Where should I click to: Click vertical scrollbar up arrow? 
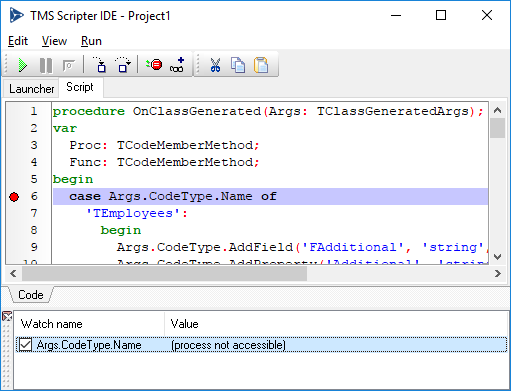497,110
